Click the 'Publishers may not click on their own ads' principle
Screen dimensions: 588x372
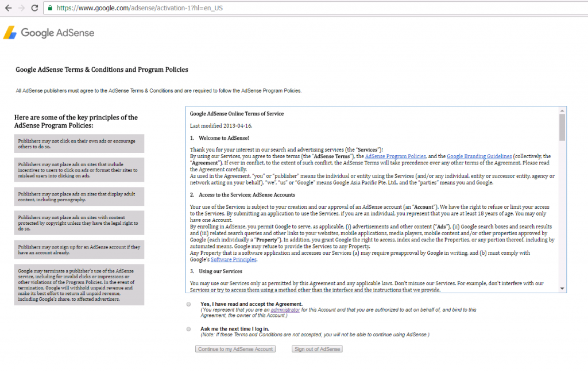pos(79,144)
